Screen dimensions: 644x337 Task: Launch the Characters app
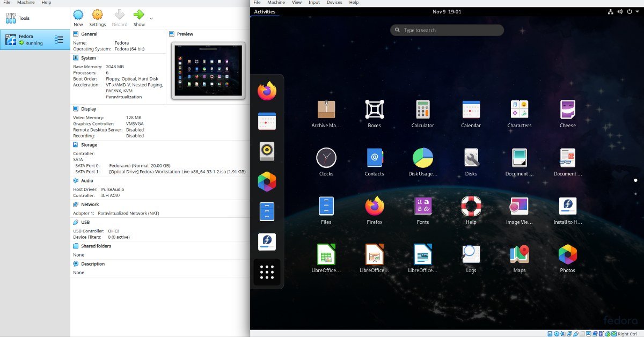click(519, 109)
